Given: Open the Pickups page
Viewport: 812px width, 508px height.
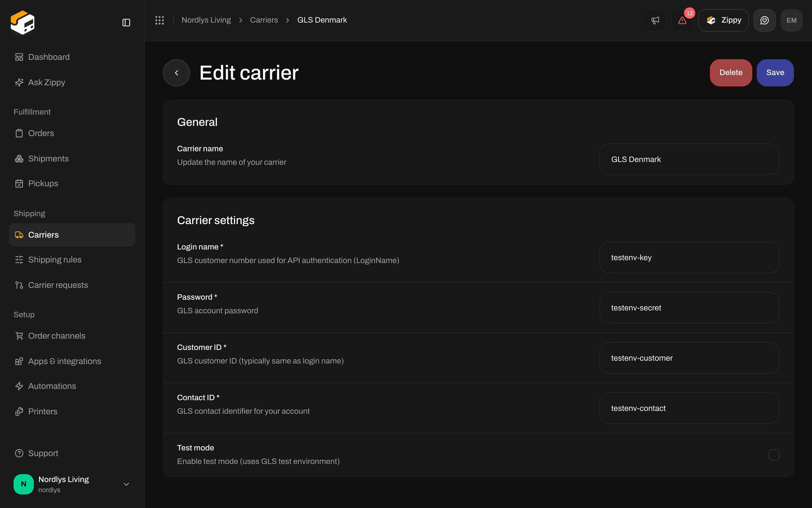Looking at the screenshot, I should click(72, 183).
